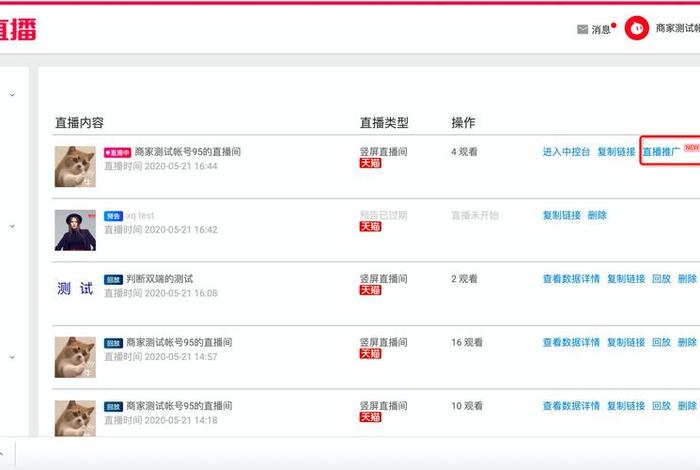Click the title 判断双端的测试
Viewport: 700px width, 470px height.
[159, 279]
